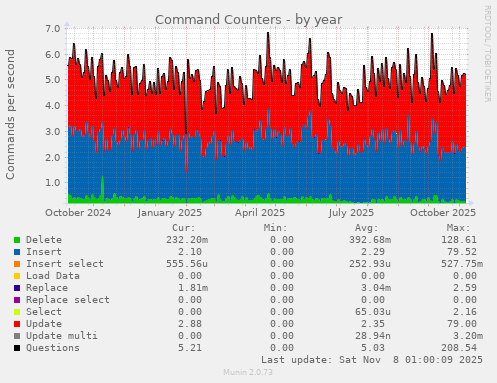Click the 'July 2025' x-axis label
Screen dimensions: 497x383
351,213
